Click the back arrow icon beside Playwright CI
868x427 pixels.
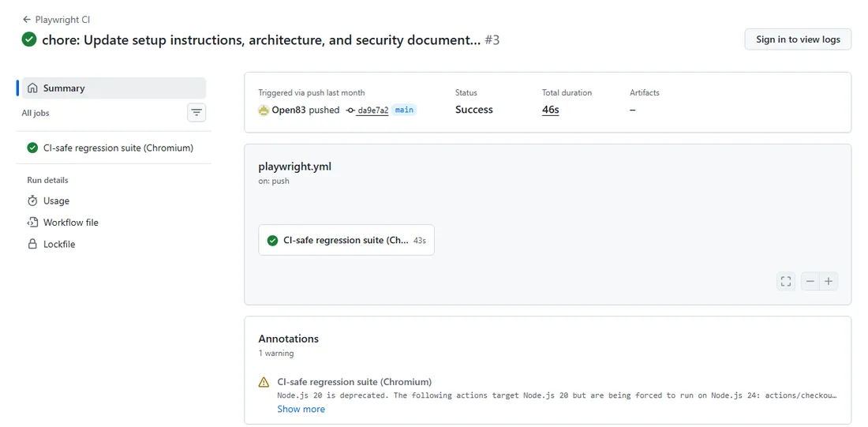pyautogui.click(x=26, y=20)
